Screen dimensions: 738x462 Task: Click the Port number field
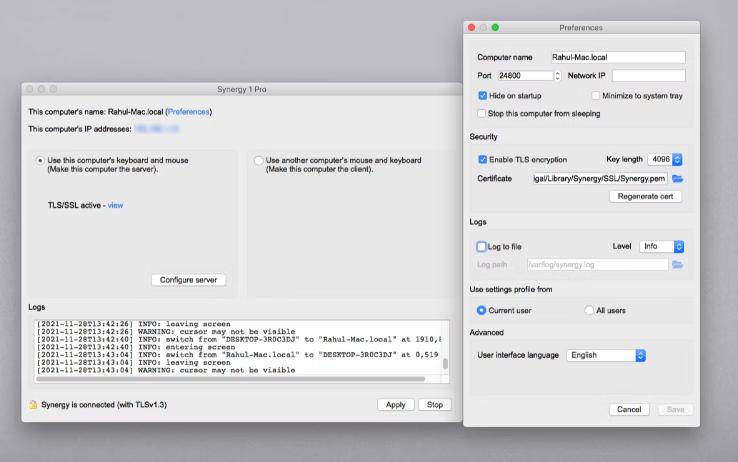[525, 76]
